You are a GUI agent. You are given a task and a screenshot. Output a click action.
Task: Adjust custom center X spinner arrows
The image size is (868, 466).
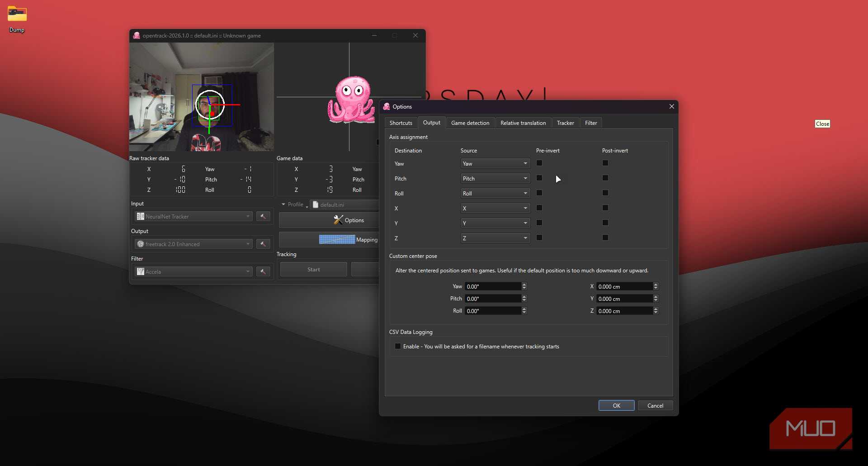point(656,286)
